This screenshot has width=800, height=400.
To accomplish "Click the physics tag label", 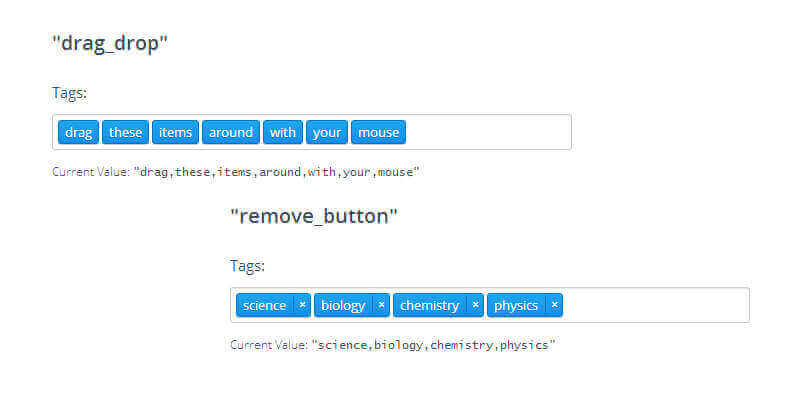I will tap(516, 305).
